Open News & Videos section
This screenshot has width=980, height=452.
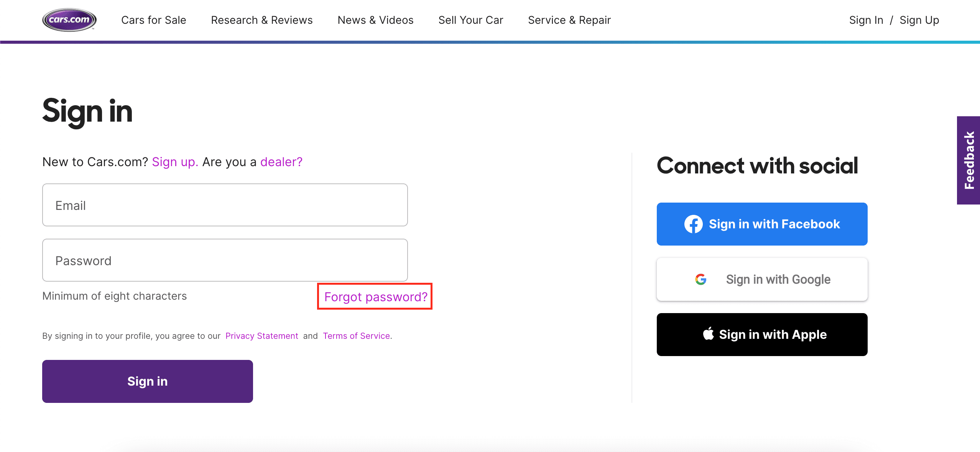[x=375, y=20]
